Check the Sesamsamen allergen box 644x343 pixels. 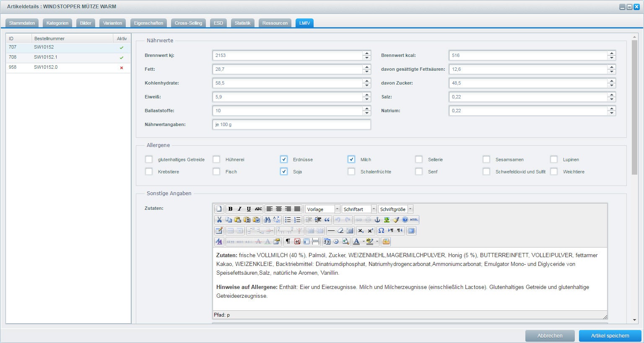[486, 159]
